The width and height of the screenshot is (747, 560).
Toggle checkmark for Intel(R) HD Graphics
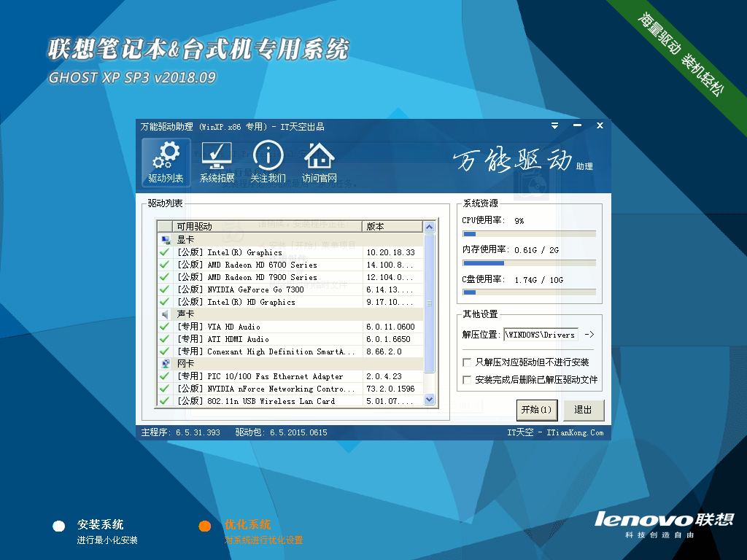point(164,302)
